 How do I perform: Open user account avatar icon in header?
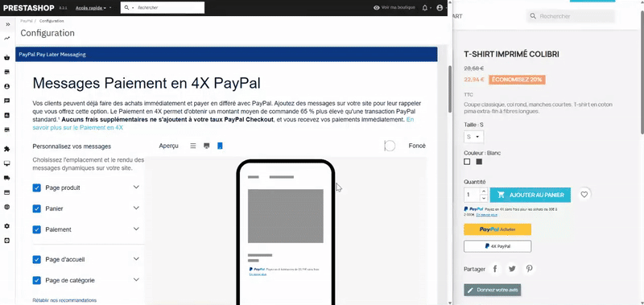440,8
